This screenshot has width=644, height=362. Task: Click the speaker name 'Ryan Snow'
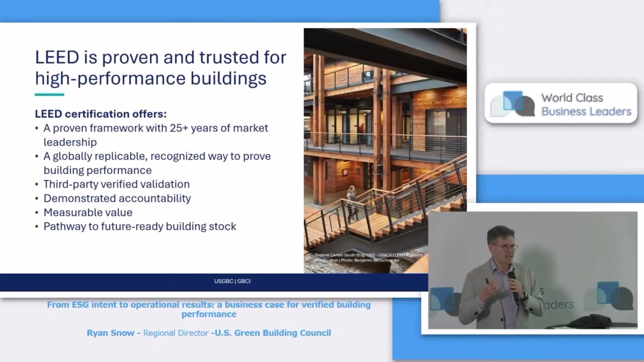(110, 333)
